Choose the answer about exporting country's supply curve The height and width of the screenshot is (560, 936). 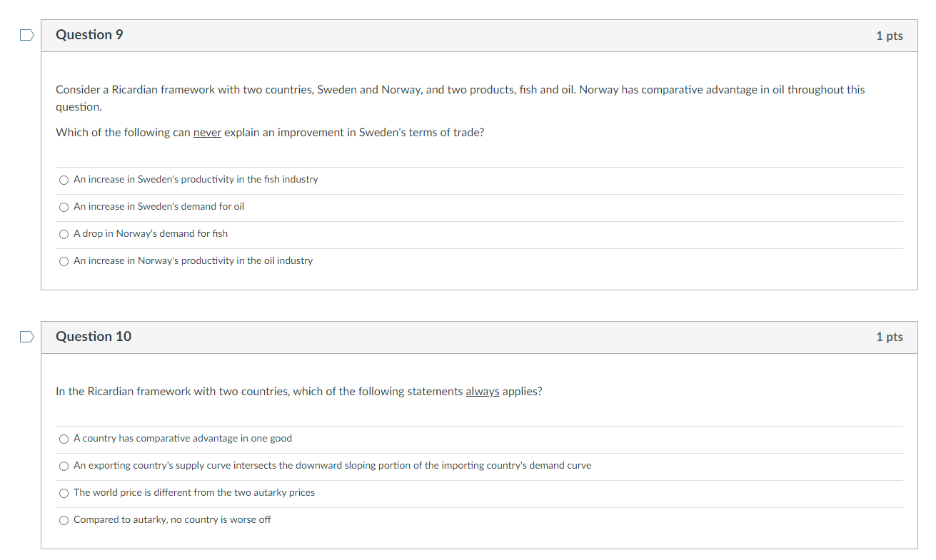pyautogui.click(x=64, y=466)
